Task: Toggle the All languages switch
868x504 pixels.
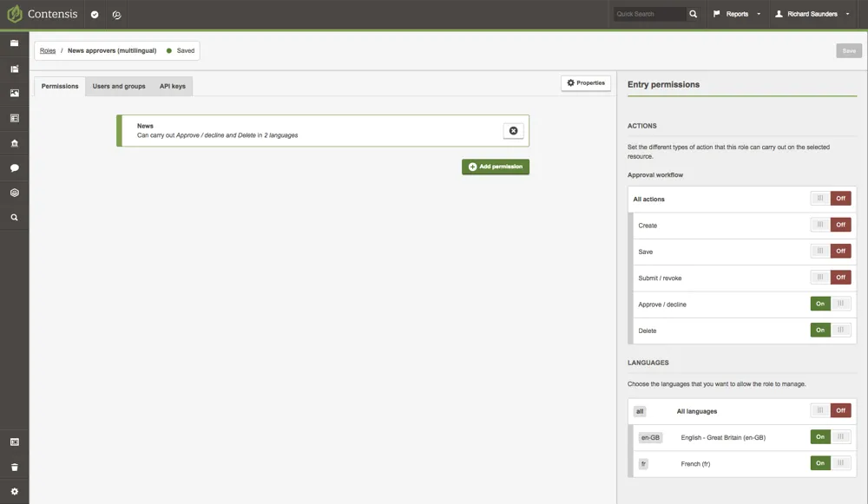Action: coord(831,410)
